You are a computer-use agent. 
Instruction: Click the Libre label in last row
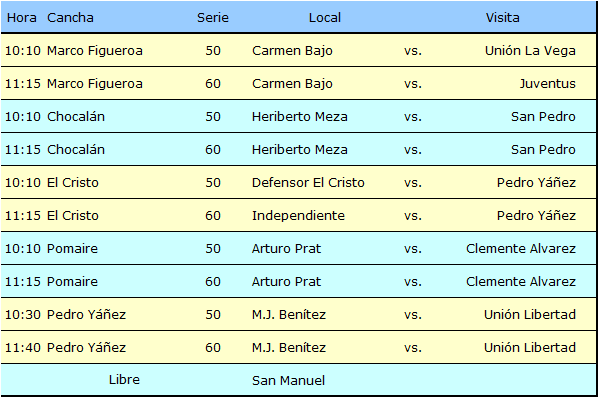[124, 379]
